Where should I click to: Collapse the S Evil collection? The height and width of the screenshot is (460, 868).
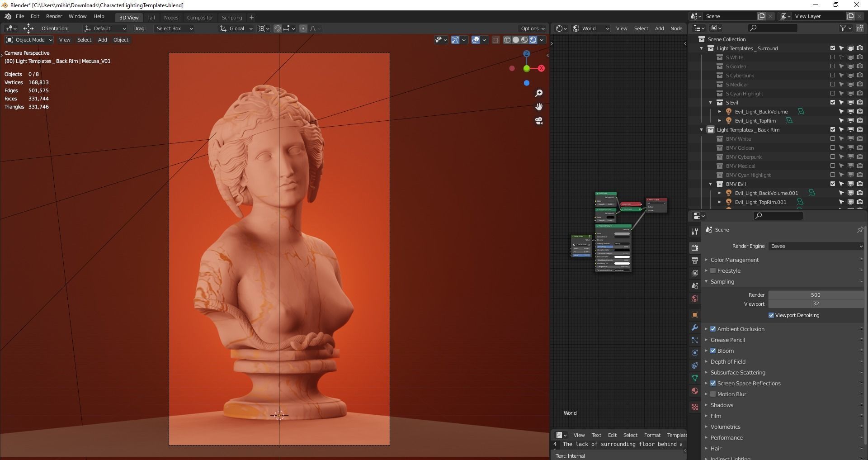pos(711,103)
